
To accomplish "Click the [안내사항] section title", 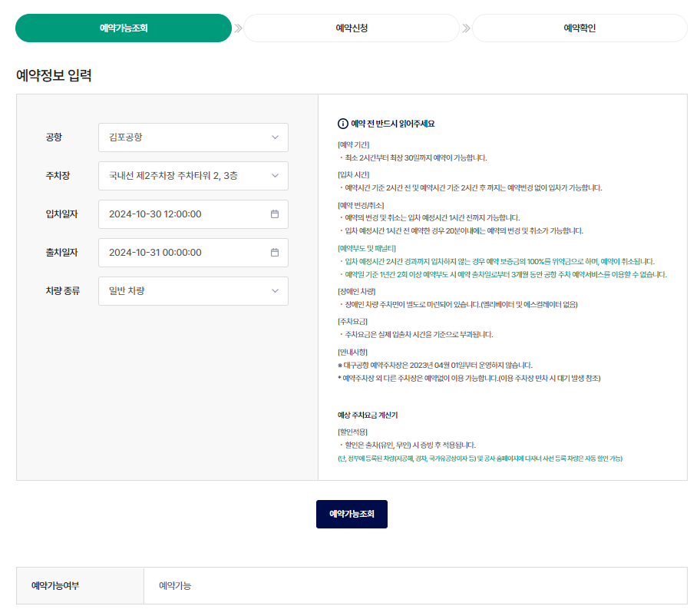I will 352,353.
